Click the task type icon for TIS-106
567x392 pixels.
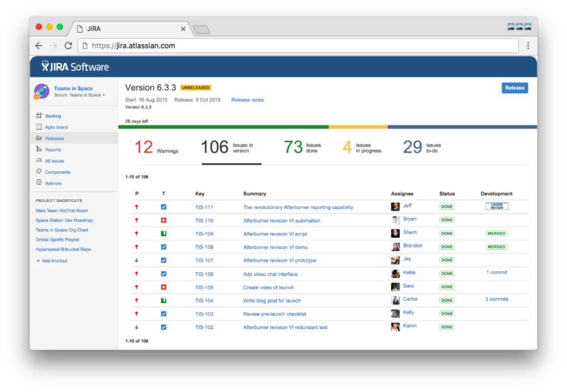pyautogui.click(x=163, y=274)
